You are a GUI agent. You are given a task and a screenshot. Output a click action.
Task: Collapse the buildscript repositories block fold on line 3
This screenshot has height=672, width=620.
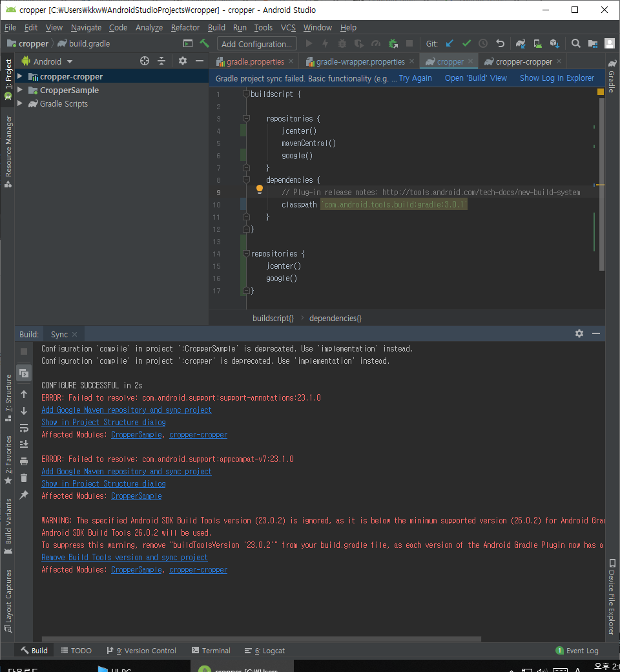[246, 118]
